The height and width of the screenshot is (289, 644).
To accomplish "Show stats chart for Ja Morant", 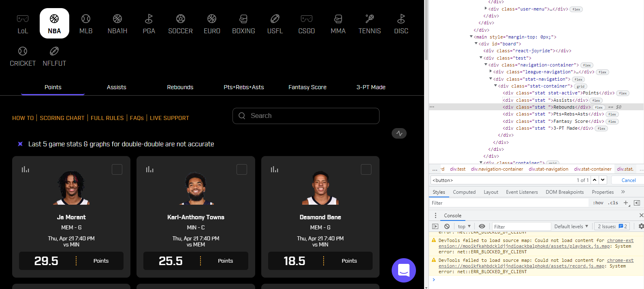I will click(26, 169).
